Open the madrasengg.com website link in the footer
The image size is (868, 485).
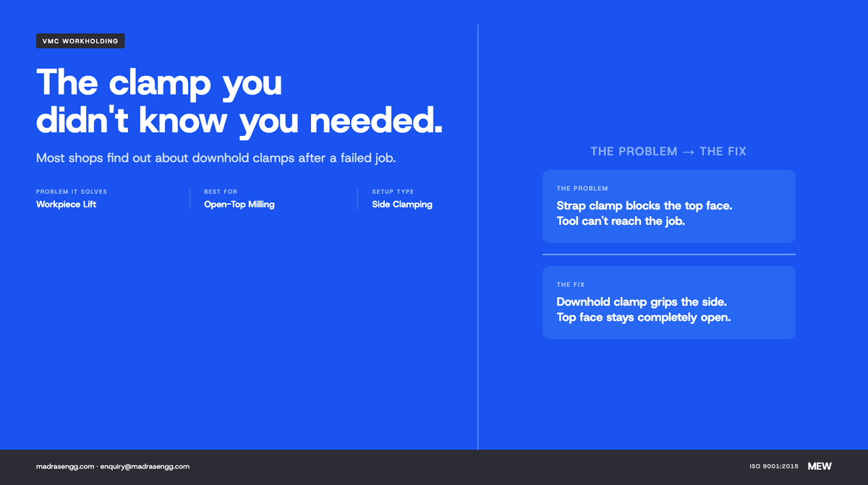(65, 467)
